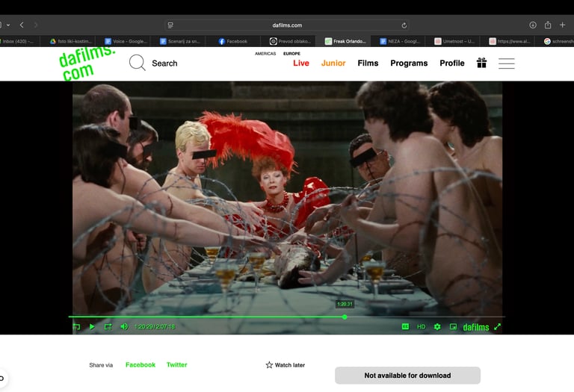Seek to the start of the progress bar
Viewport: 574px width, 392px height.
70,317
